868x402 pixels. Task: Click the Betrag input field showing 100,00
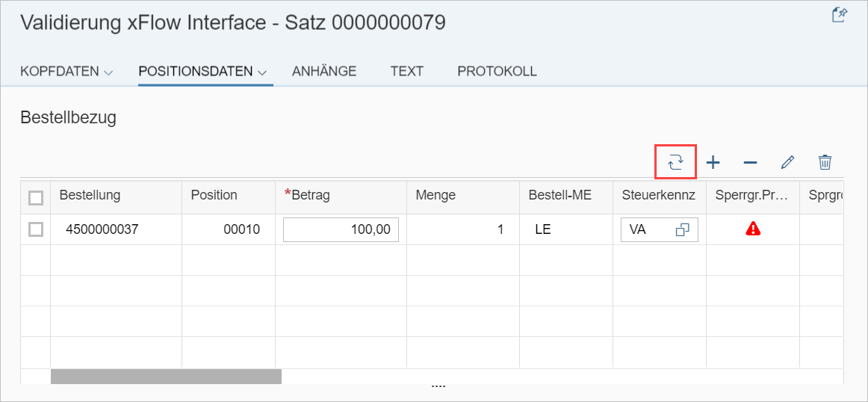[x=341, y=230]
